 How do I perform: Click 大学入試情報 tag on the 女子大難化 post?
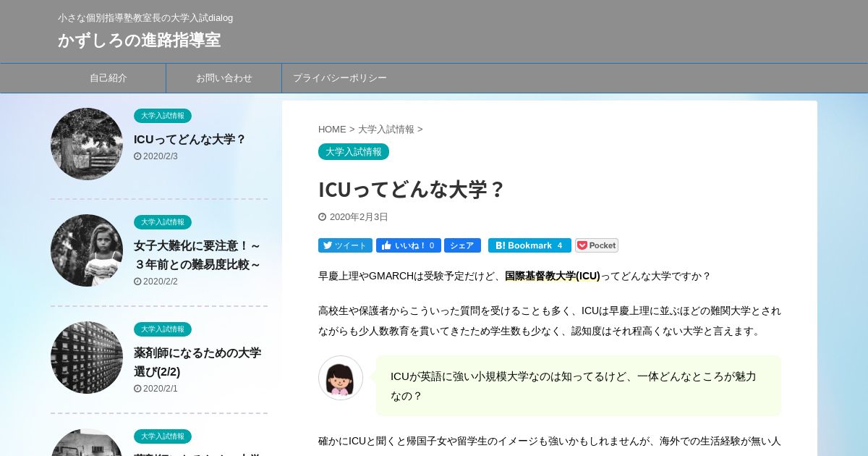163,222
